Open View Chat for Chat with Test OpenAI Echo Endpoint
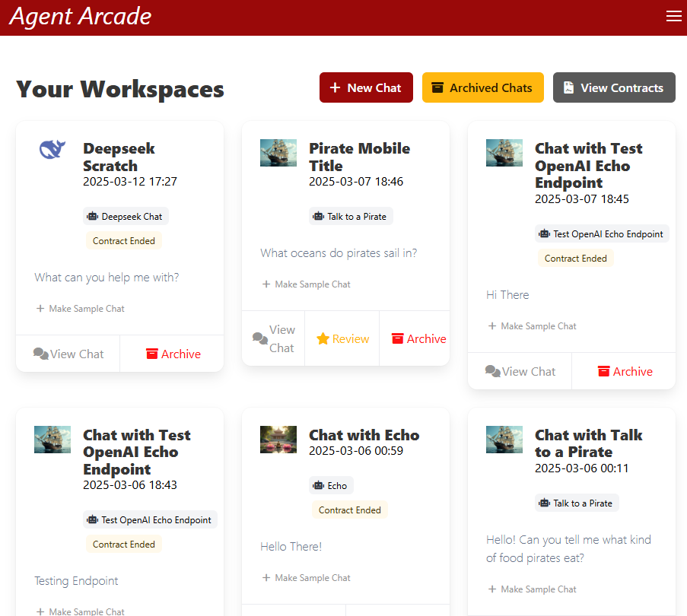Screen dimensions: 687x616 (520, 371)
